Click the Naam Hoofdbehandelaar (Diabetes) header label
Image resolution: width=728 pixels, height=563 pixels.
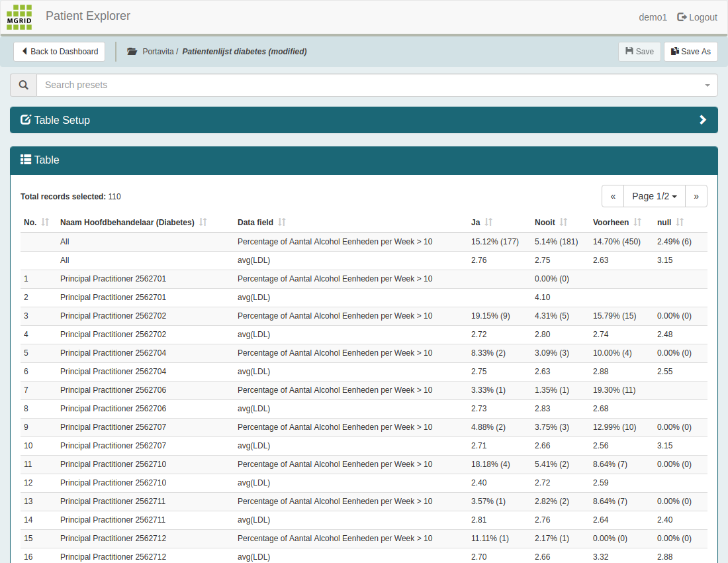point(127,223)
